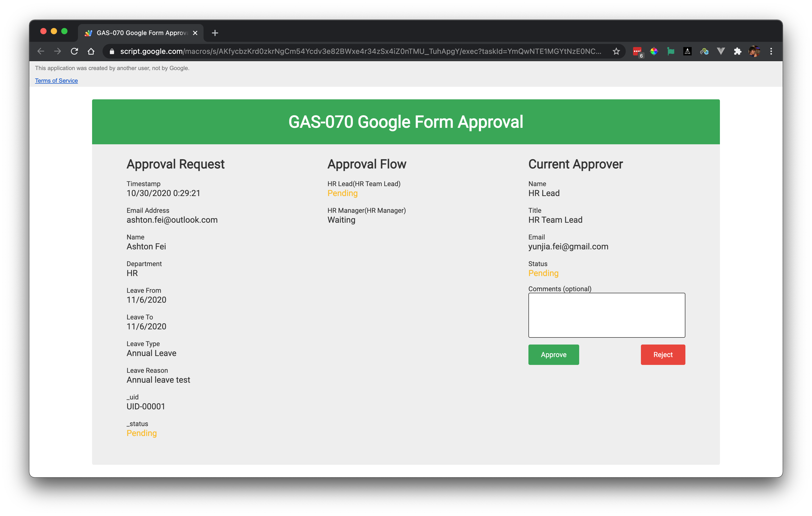Open a new browser tab
The height and width of the screenshot is (516, 812).
(215, 33)
